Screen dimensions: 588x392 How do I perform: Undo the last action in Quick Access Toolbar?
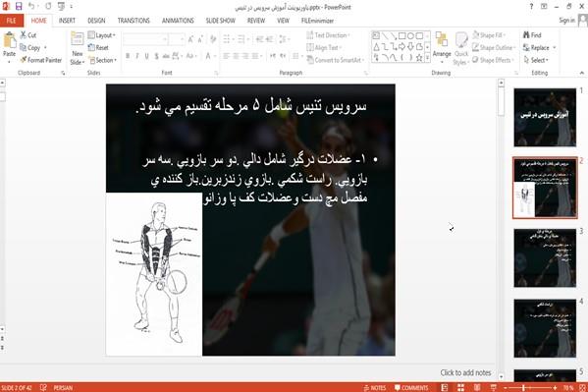pos(31,6)
